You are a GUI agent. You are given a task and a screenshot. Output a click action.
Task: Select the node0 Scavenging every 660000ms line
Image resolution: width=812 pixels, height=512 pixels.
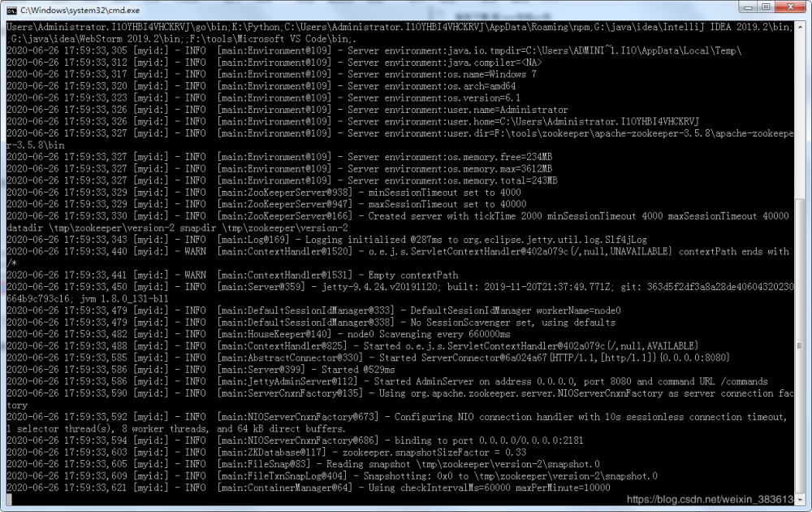pos(258,334)
